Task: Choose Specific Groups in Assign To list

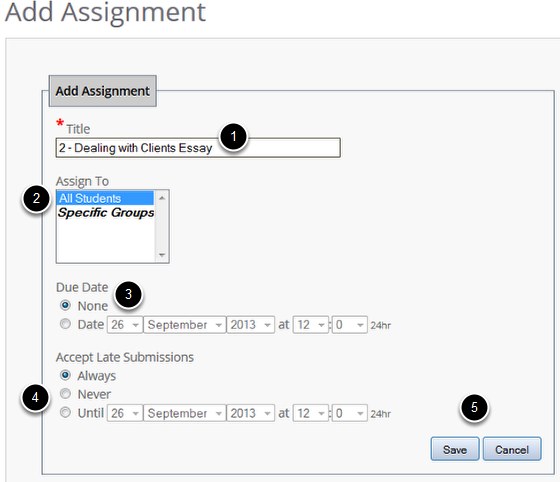Action: [105, 212]
